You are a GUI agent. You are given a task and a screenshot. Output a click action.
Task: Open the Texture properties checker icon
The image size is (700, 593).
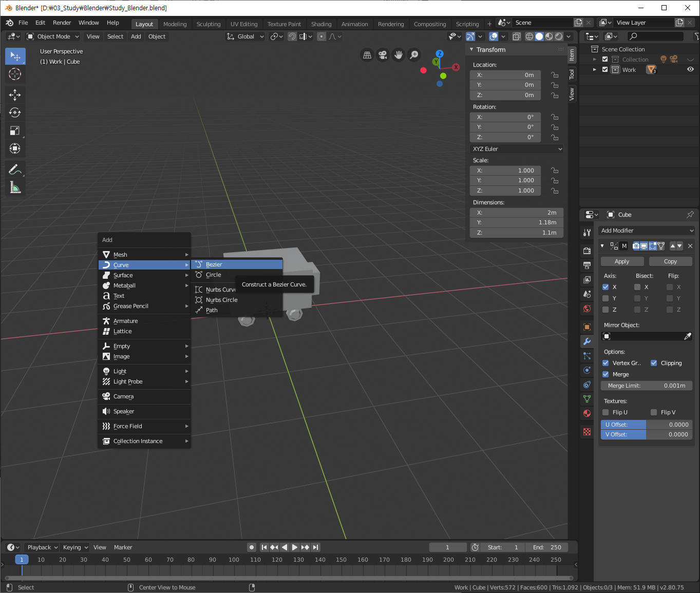[x=587, y=432]
